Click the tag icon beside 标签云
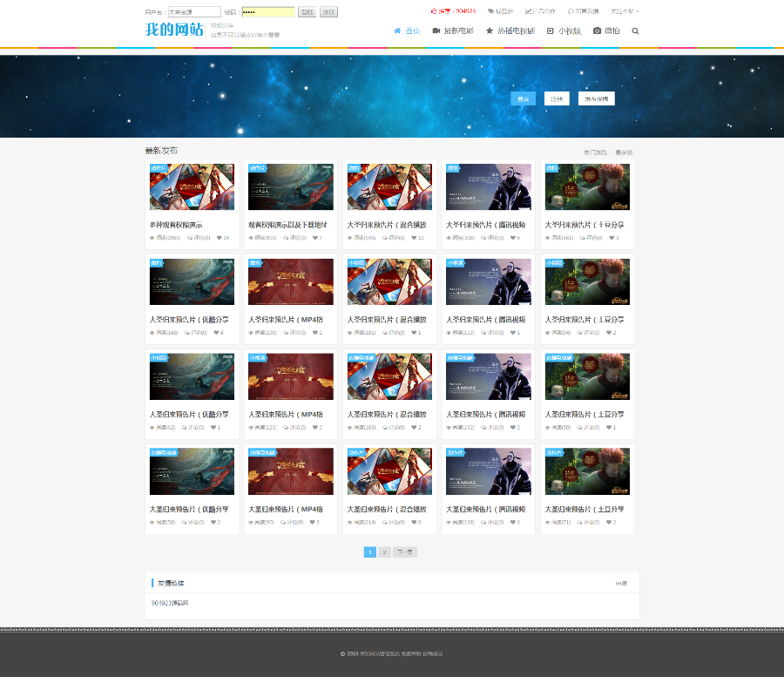The height and width of the screenshot is (677, 784). (x=491, y=11)
